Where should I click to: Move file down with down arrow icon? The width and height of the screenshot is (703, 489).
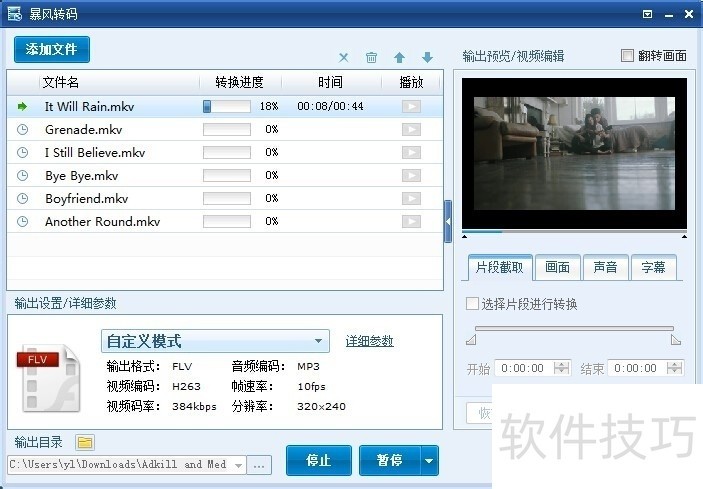(427, 57)
